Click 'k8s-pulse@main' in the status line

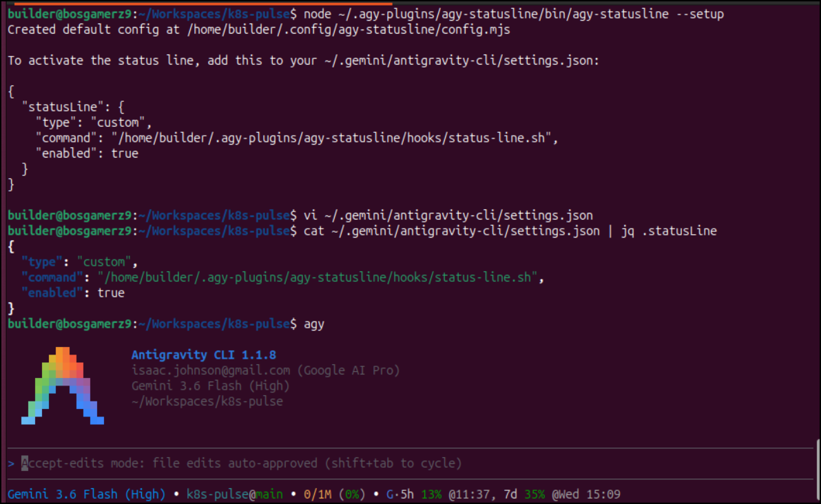point(235,494)
